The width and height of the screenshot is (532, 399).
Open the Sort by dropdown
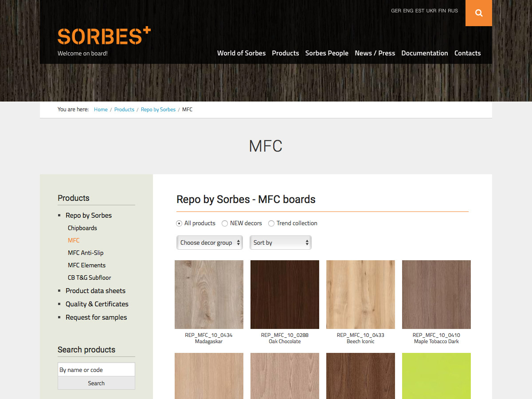281,243
